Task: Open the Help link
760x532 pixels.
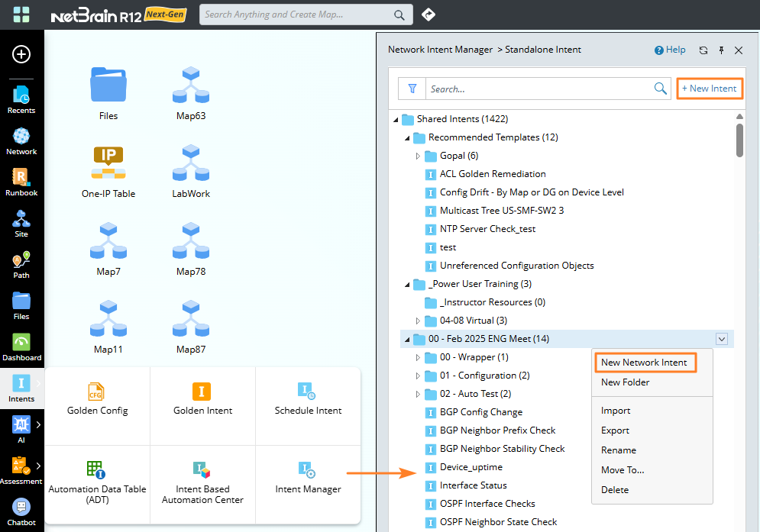Action: (671, 50)
